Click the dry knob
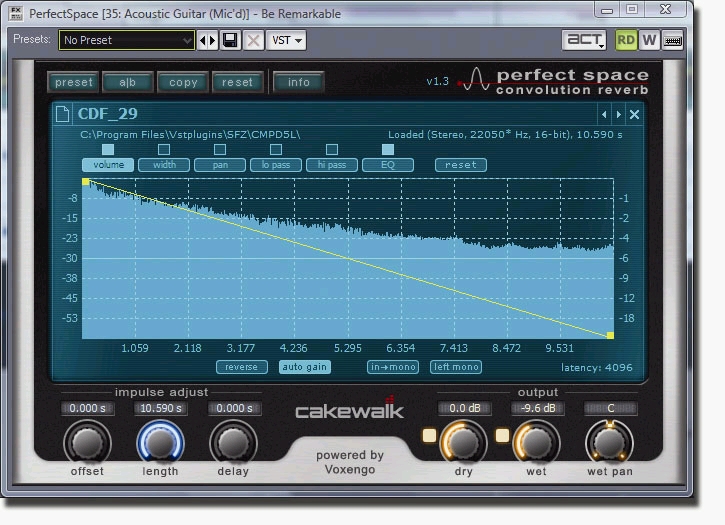725x525 pixels. tap(463, 442)
